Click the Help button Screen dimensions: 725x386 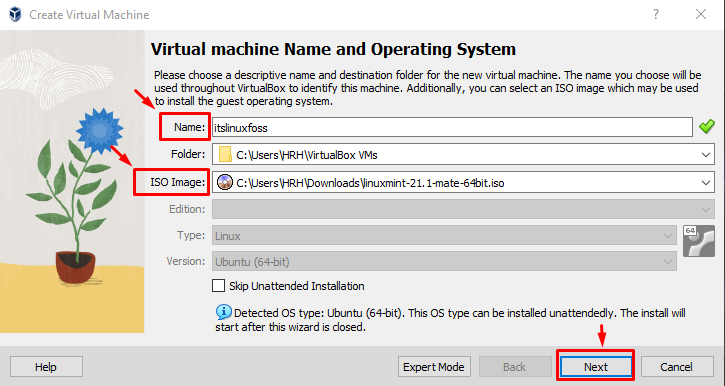(x=46, y=367)
